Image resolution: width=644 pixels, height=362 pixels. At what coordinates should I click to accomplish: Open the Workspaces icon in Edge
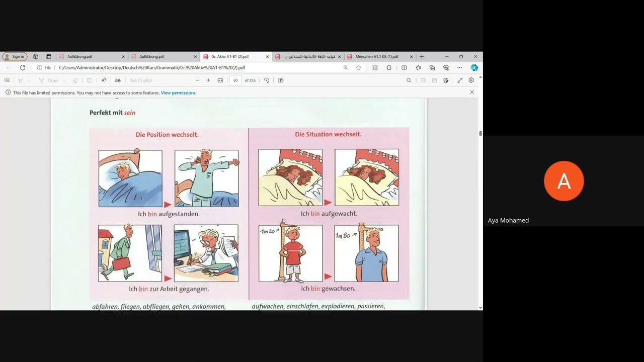35,57
